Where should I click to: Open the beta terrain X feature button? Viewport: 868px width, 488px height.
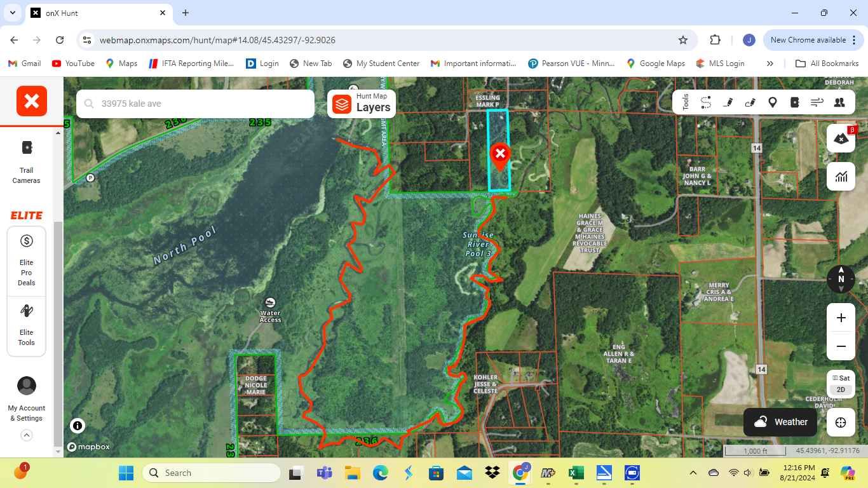click(841, 138)
